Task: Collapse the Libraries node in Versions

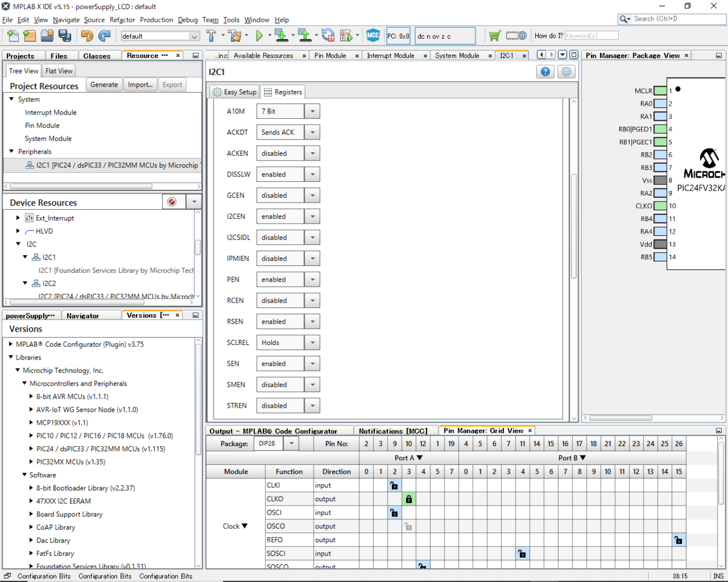Action: (x=11, y=357)
